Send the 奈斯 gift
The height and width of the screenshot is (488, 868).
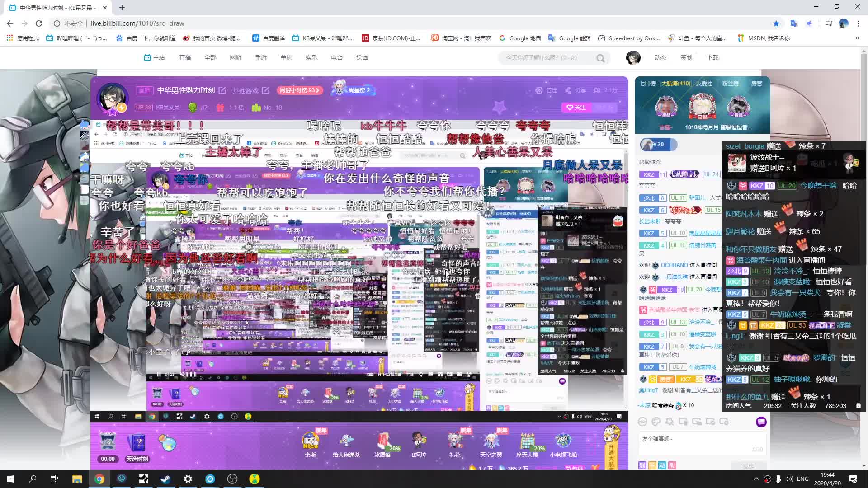click(310, 444)
